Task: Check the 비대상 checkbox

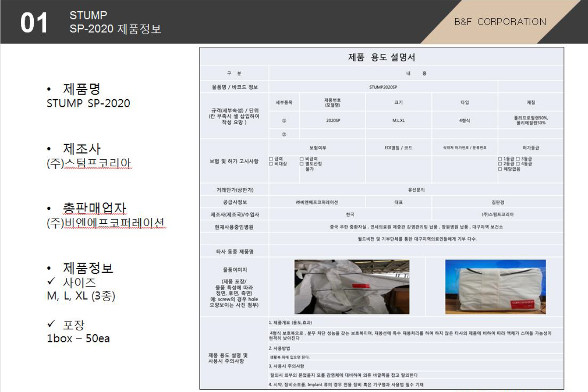Action: [x=271, y=164]
